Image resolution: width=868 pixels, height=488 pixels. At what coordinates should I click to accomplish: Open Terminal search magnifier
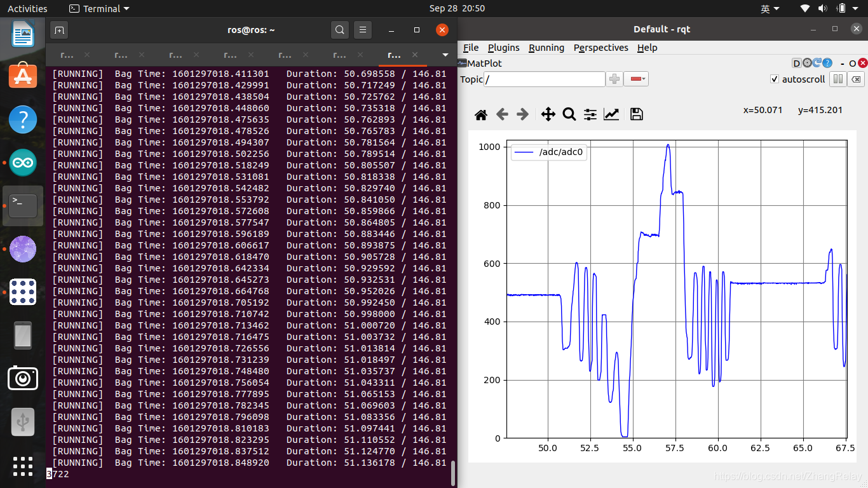(x=340, y=30)
